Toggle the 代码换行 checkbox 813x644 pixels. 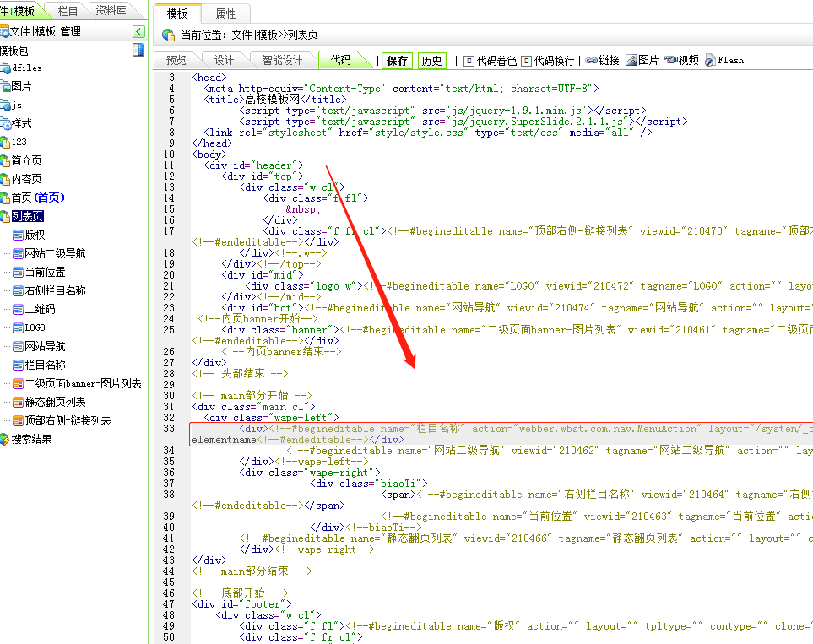click(x=527, y=61)
